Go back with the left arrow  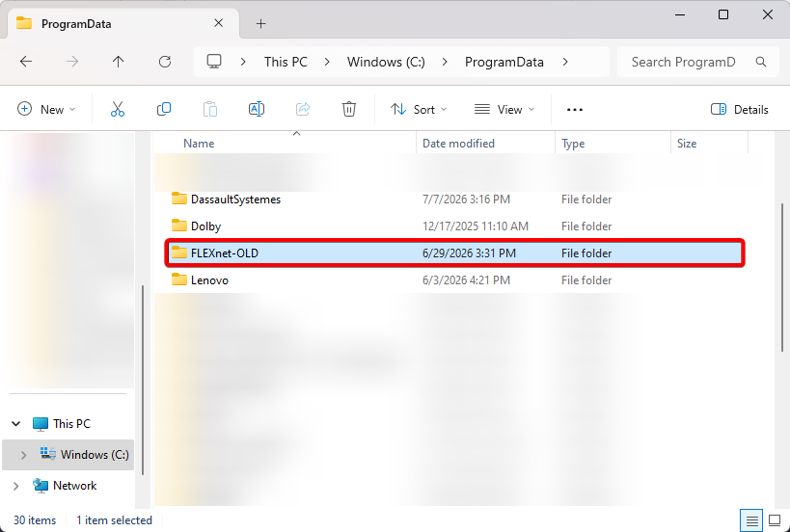(26, 62)
